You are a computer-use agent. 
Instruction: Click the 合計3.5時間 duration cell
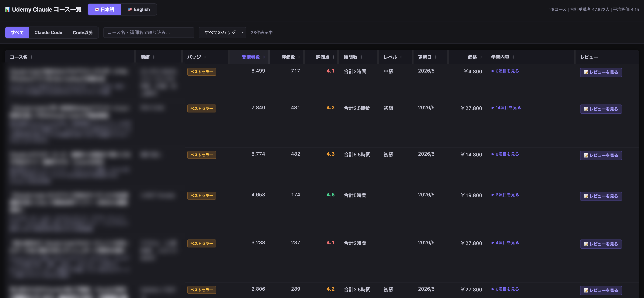pos(357,290)
